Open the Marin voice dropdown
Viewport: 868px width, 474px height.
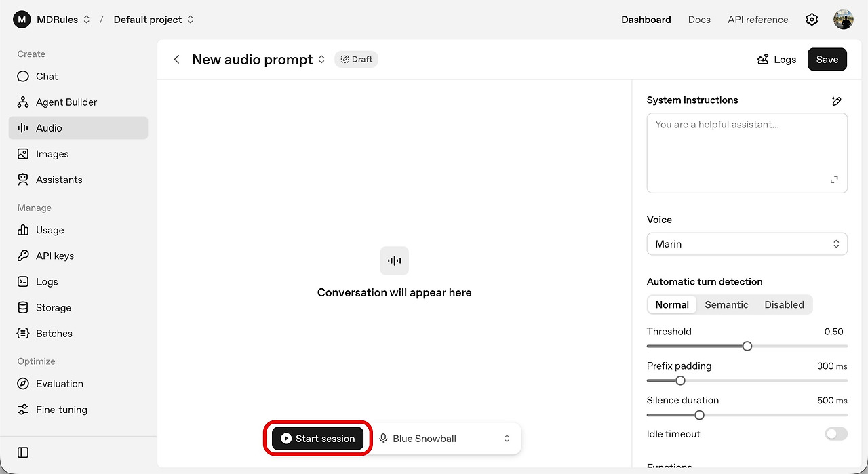pyautogui.click(x=747, y=244)
